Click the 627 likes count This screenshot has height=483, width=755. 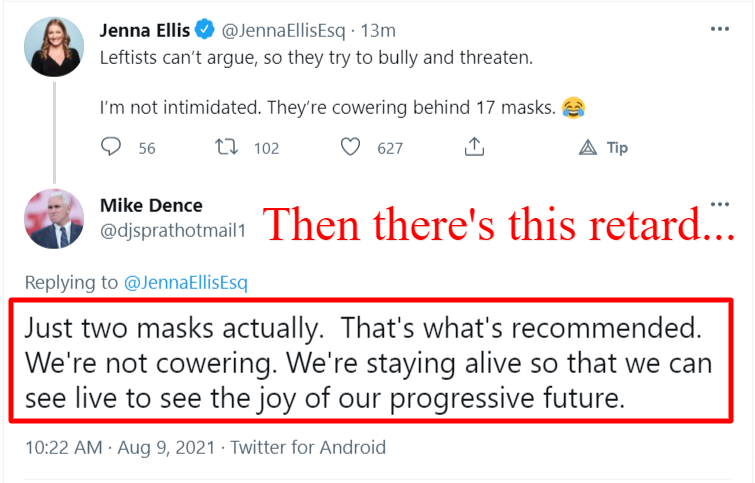pos(389,148)
